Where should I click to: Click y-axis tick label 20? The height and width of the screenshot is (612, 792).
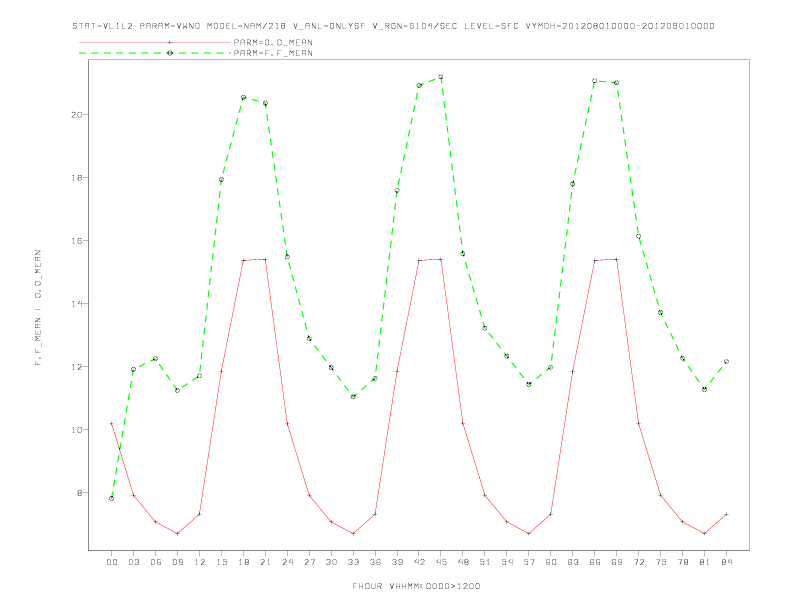tap(77, 115)
